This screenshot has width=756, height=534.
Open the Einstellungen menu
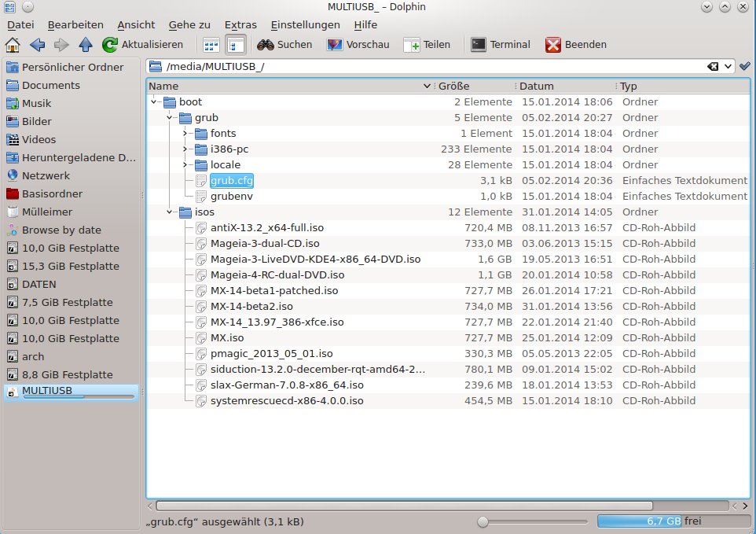(x=305, y=24)
